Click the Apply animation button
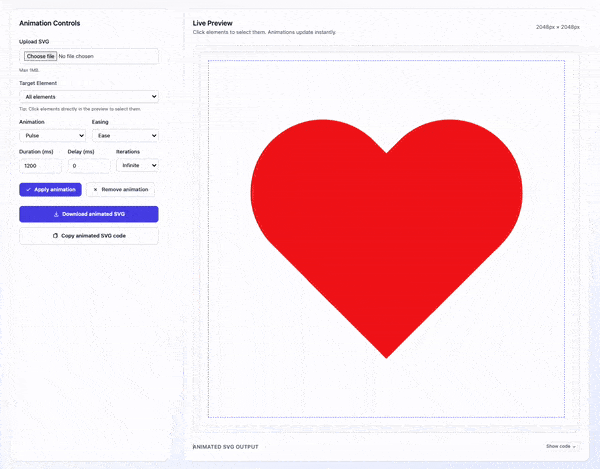The image size is (600, 469). click(51, 189)
